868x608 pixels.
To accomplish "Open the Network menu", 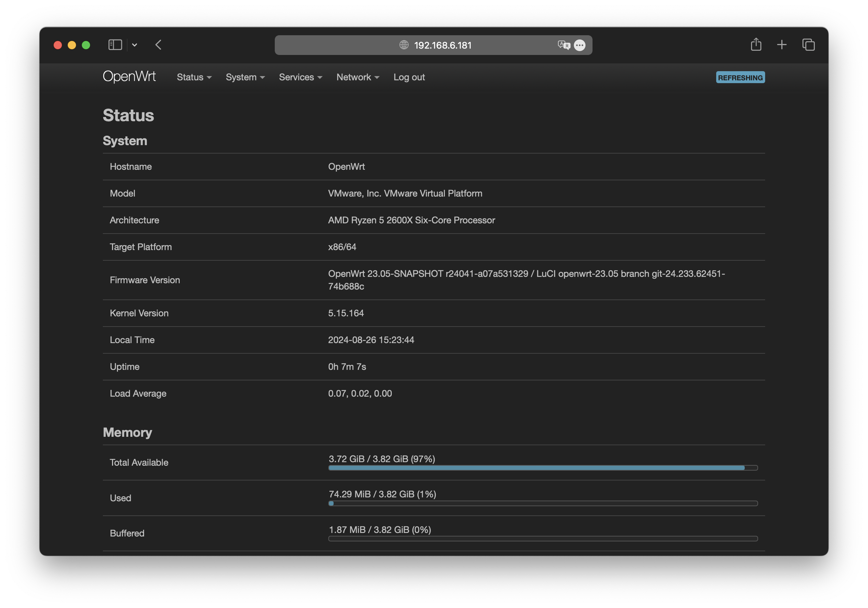I will [x=357, y=77].
